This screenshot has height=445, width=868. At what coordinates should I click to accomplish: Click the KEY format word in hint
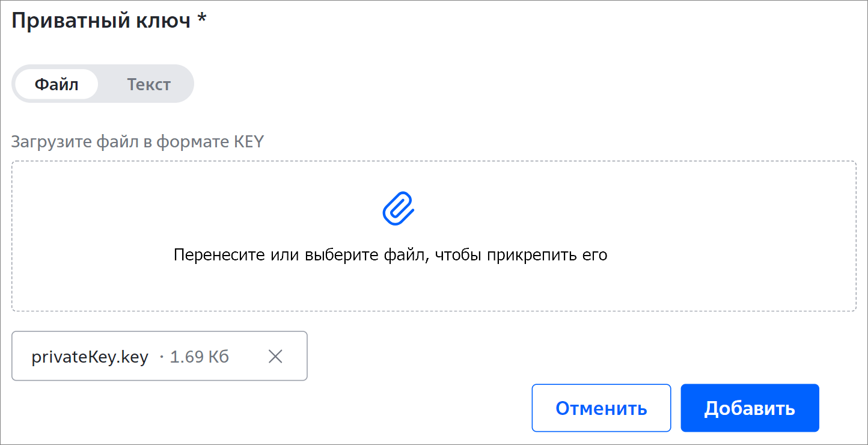click(x=248, y=142)
